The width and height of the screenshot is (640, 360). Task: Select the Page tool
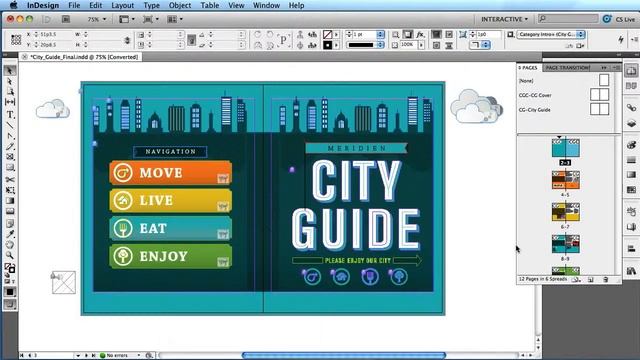[10, 91]
